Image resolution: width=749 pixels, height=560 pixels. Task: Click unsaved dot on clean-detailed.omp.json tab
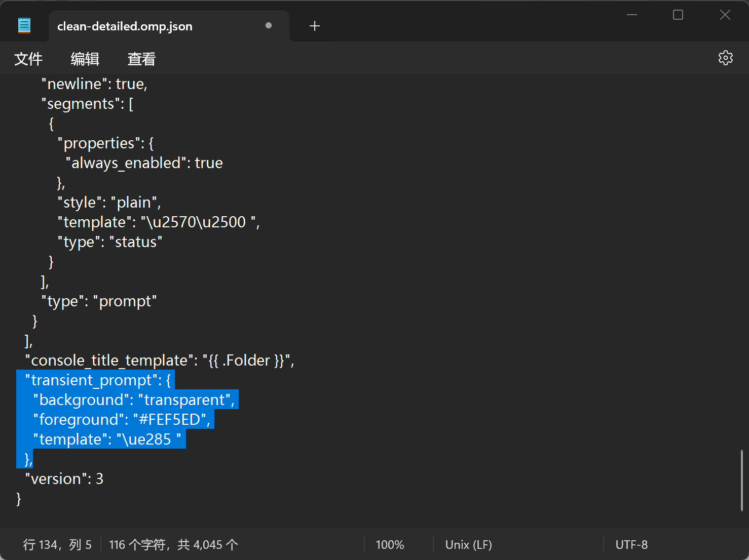pyautogui.click(x=268, y=25)
